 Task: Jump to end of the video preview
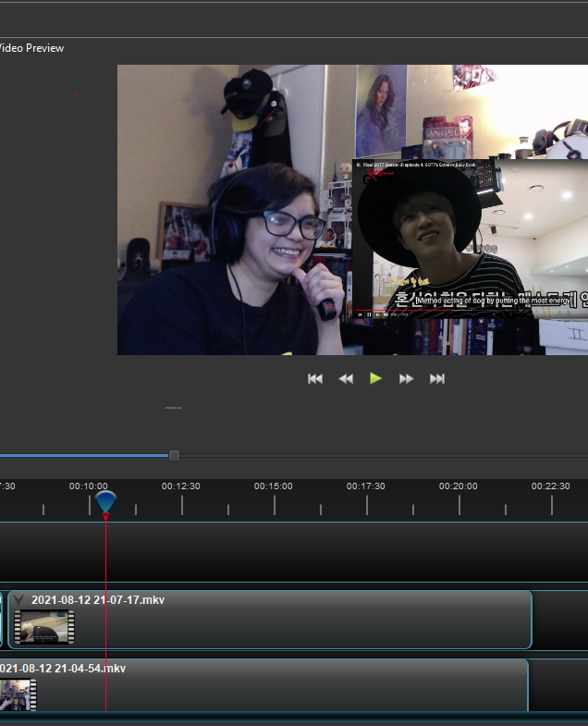pos(437,379)
